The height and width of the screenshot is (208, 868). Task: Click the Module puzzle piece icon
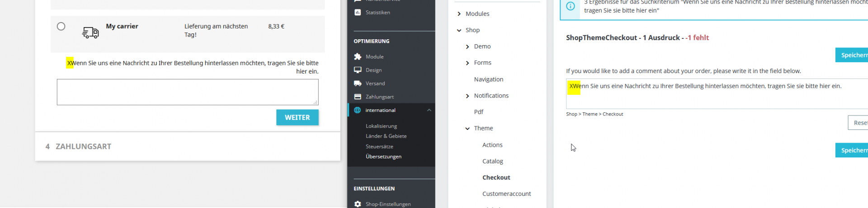[358, 57]
